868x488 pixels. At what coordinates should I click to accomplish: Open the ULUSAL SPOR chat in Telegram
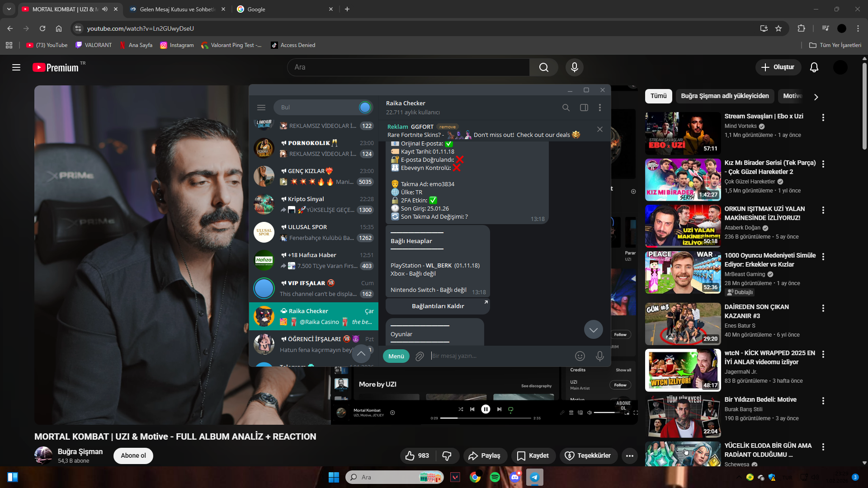pyautogui.click(x=313, y=233)
